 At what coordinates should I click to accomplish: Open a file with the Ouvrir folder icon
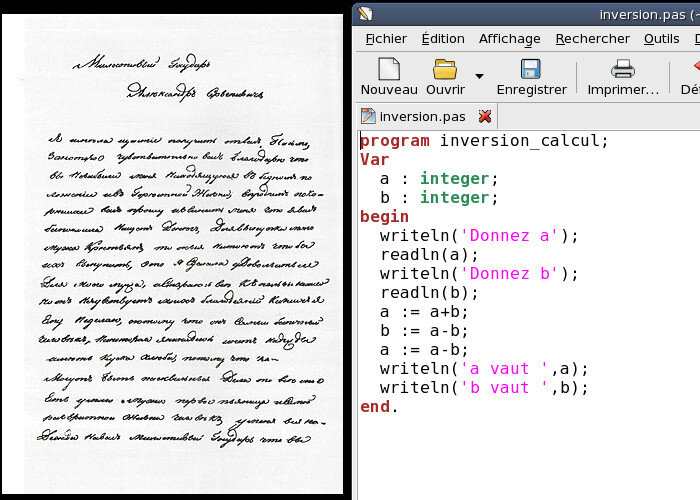tap(445, 70)
